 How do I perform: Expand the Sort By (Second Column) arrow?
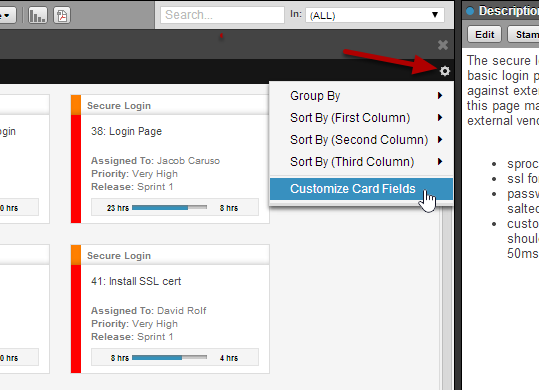coord(440,140)
